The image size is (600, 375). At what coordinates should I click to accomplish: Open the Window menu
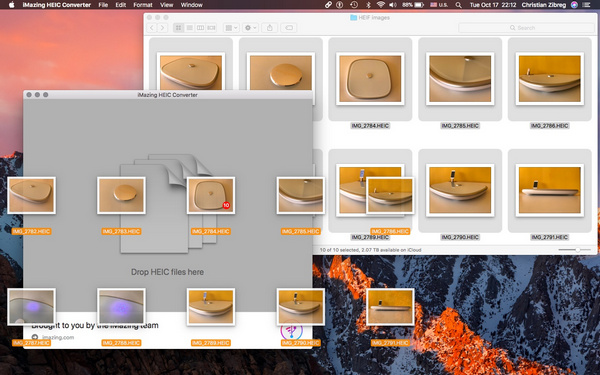(191, 5)
